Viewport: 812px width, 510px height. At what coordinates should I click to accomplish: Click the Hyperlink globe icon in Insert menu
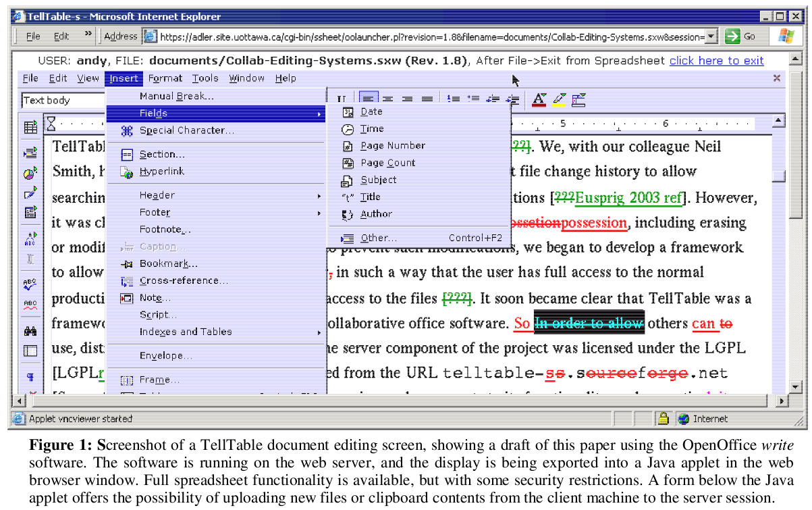[127, 172]
